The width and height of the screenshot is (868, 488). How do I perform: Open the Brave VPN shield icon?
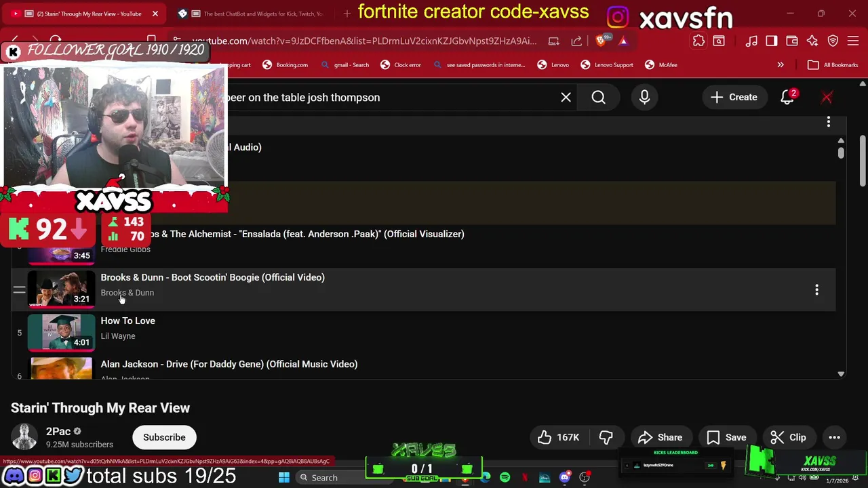click(833, 41)
